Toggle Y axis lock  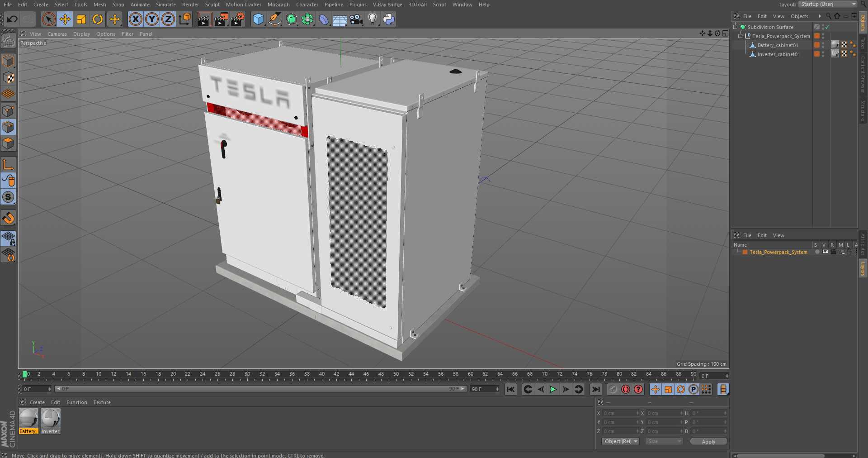pyautogui.click(x=152, y=19)
